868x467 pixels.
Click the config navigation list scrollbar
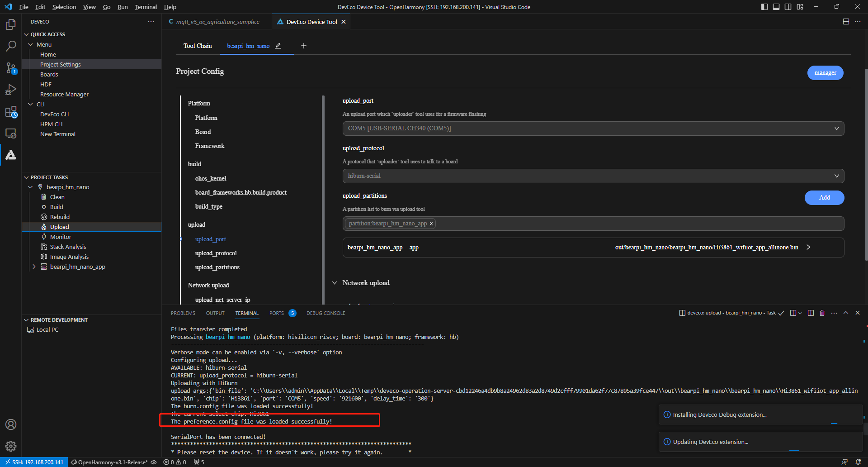[x=323, y=200]
